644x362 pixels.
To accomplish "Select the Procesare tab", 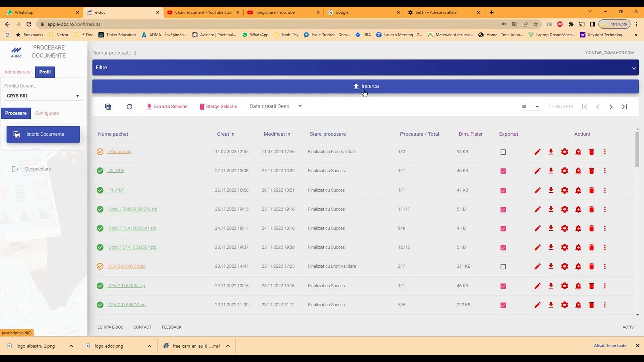I will (x=16, y=113).
